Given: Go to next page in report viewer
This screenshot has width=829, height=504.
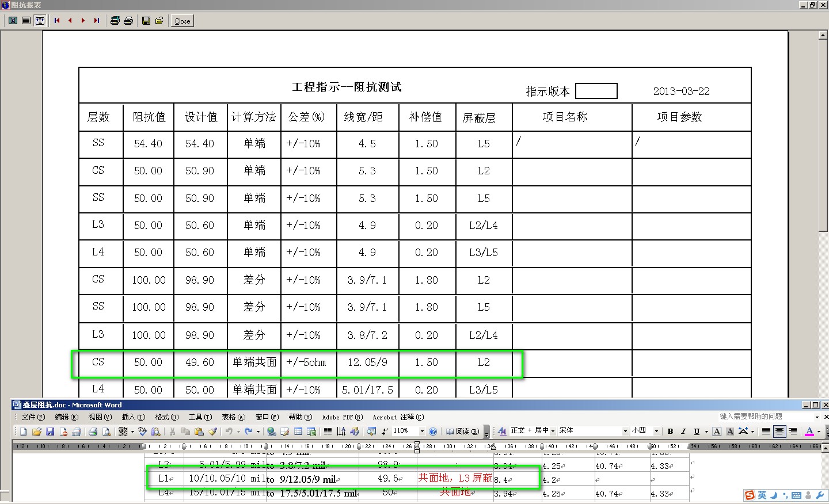Looking at the screenshot, I should pyautogui.click(x=83, y=21).
